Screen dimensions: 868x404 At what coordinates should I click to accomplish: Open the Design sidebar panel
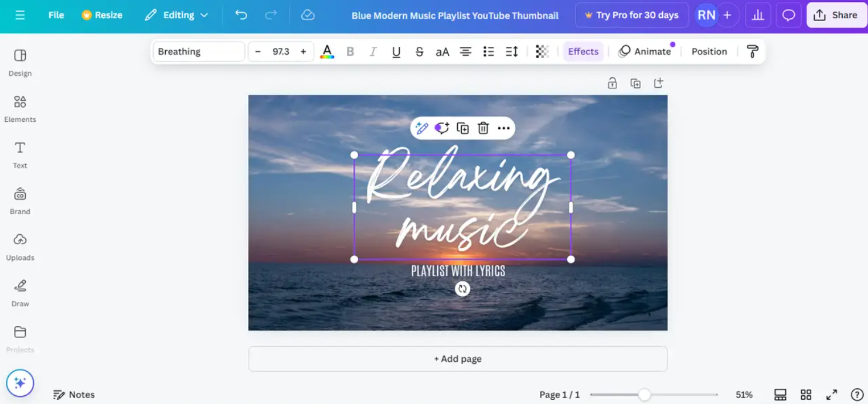point(20,63)
